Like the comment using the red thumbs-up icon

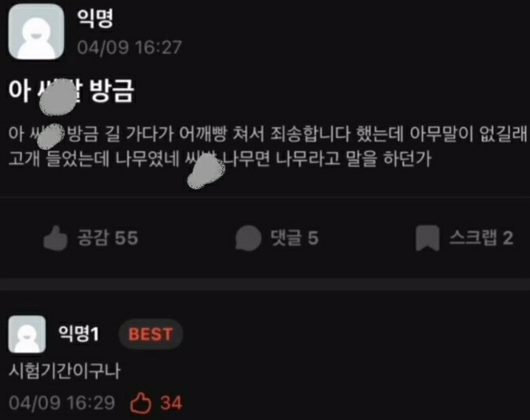[140, 403]
